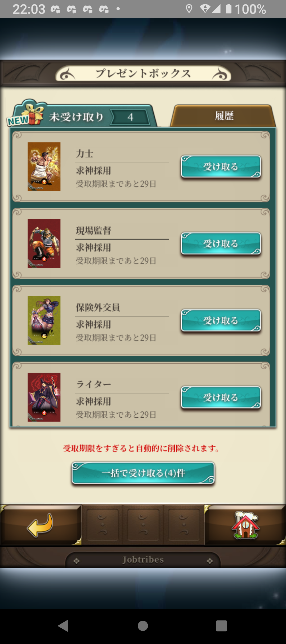This screenshot has height=644, width=286.
Task: Tap the Android home circle button
Action: (143, 626)
